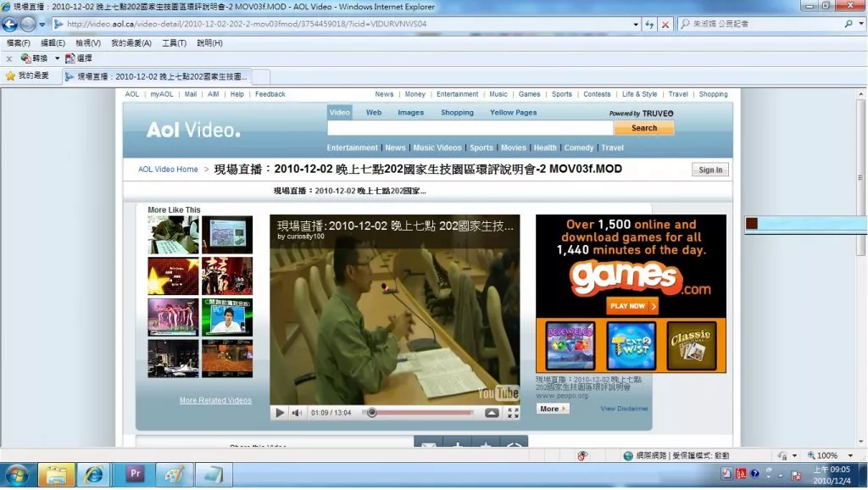This screenshot has width=868, height=490.
Task: Click the YouTube logo on the video
Action: 498,393
